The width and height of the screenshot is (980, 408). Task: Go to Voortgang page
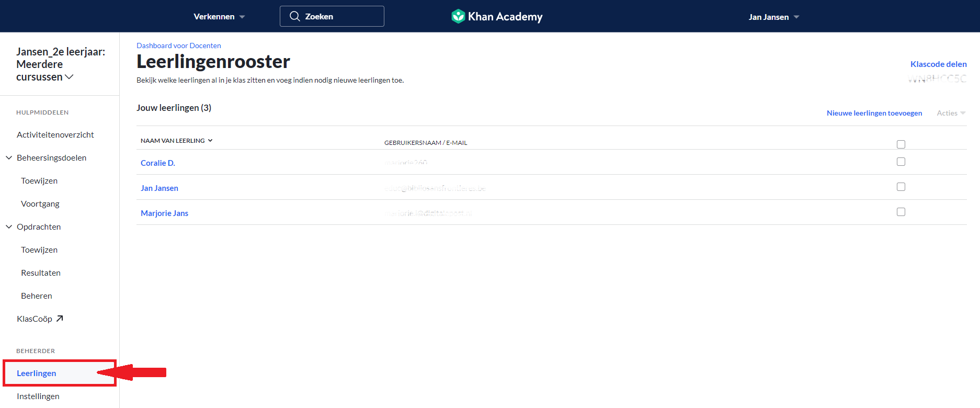40,203
